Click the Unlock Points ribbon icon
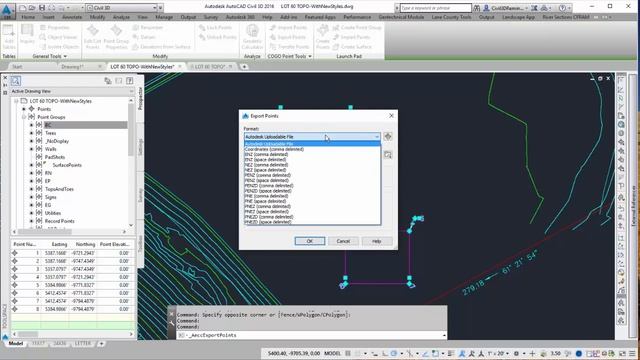Screen dimensions: 640x360 coord(218,37)
